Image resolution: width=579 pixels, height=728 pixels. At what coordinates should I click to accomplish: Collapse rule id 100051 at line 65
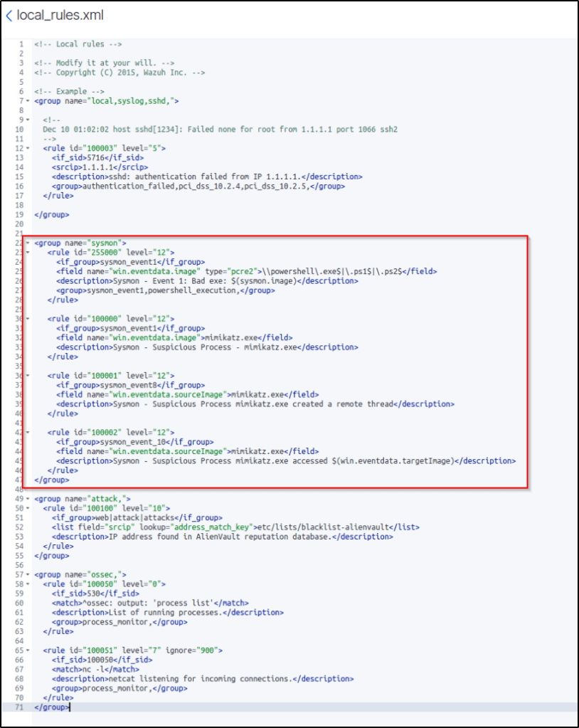[28, 650]
